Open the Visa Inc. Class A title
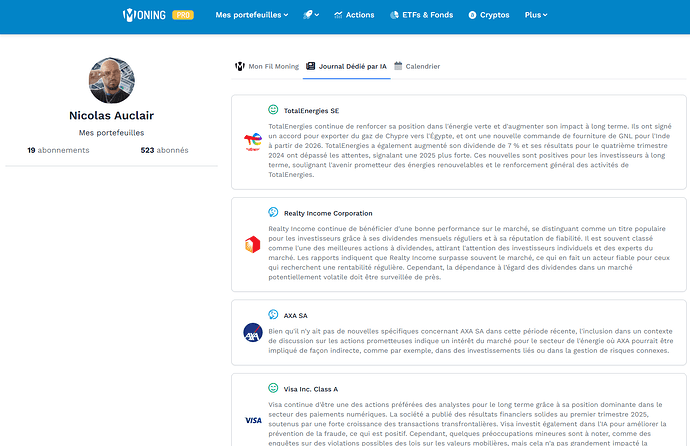The width and height of the screenshot is (690, 446). (311, 389)
